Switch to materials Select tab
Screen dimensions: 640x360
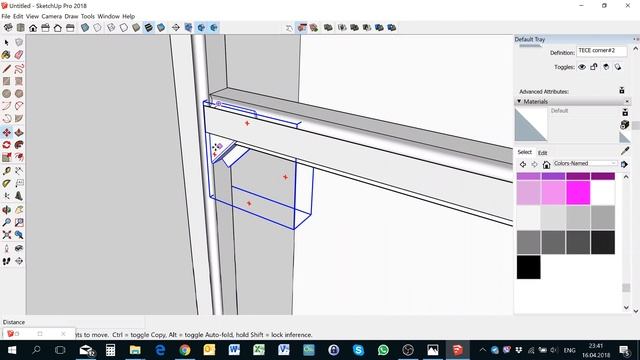[525, 152]
